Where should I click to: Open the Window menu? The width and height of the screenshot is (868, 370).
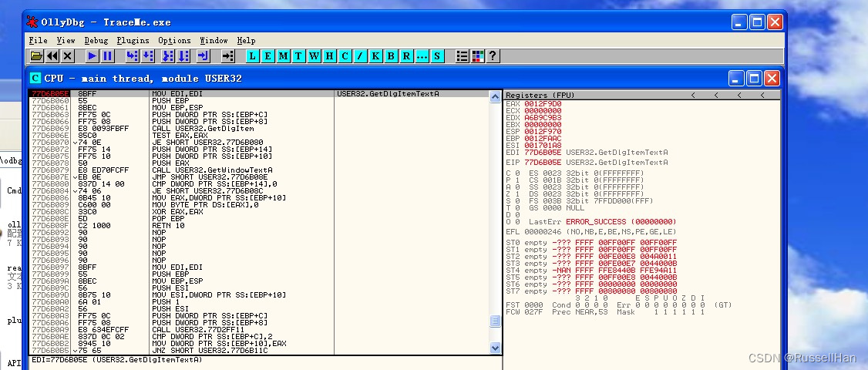tap(214, 40)
